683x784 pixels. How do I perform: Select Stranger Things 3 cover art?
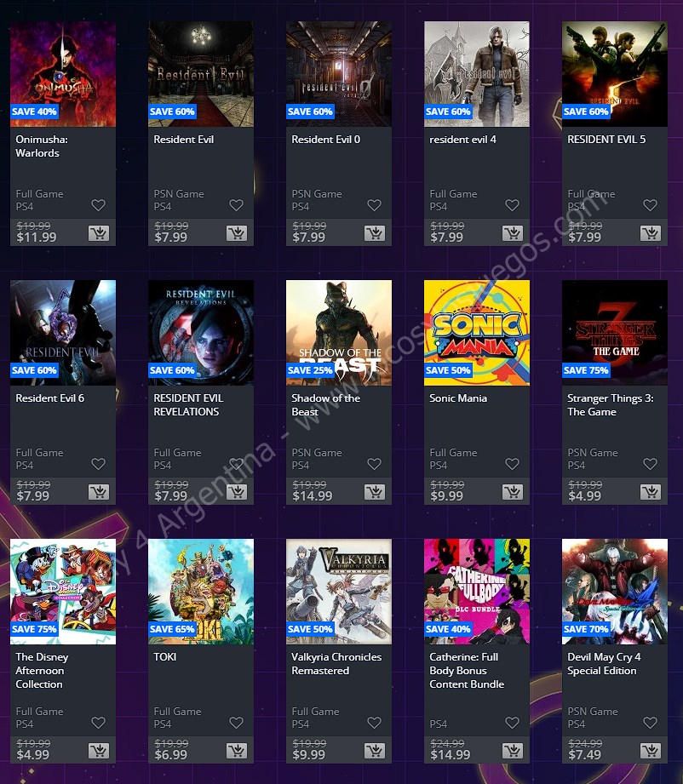point(615,333)
